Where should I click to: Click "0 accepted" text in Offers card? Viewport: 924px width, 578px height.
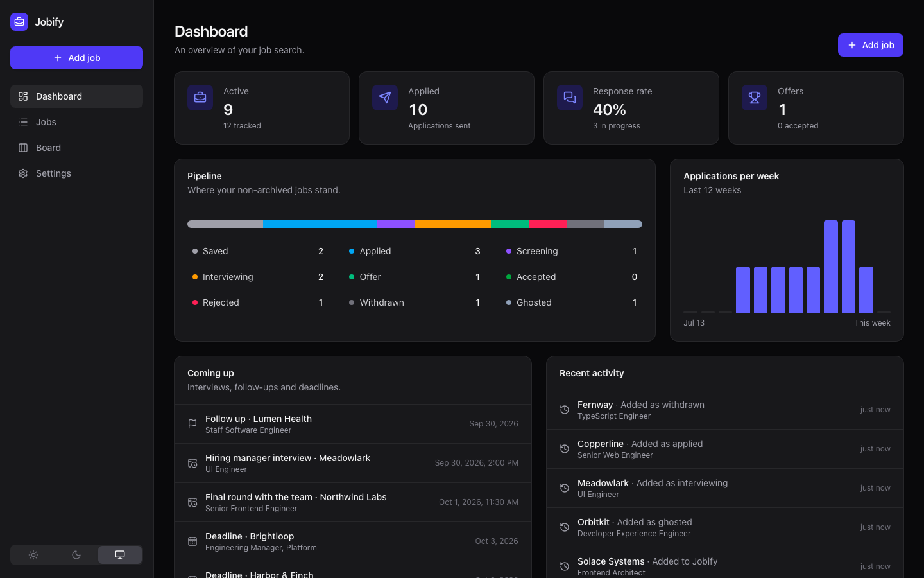(x=798, y=126)
